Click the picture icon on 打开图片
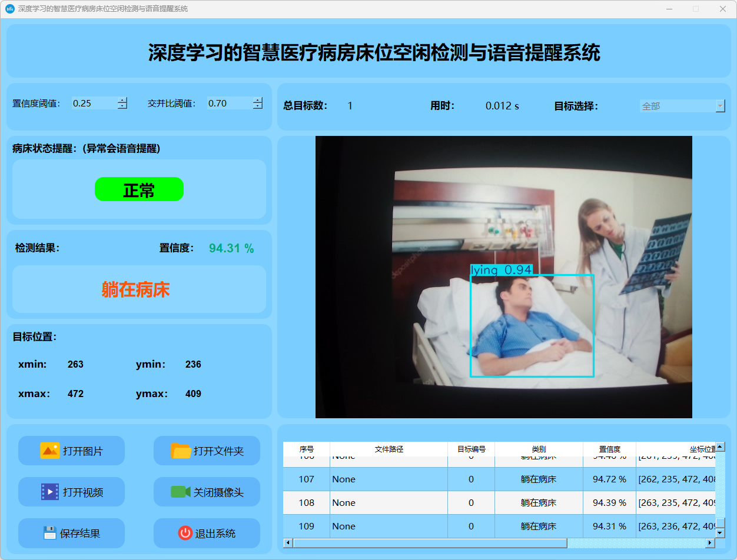The width and height of the screenshot is (737, 560). point(50,451)
